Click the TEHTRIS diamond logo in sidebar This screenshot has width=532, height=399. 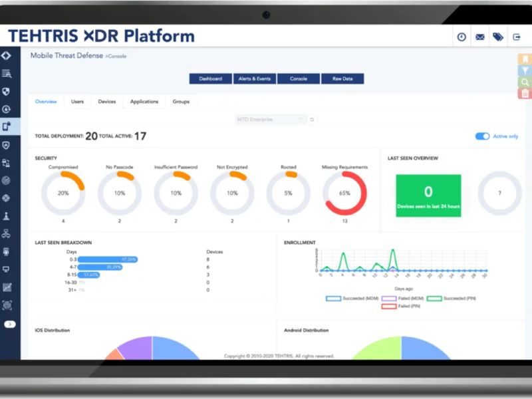pyautogui.click(x=6, y=56)
